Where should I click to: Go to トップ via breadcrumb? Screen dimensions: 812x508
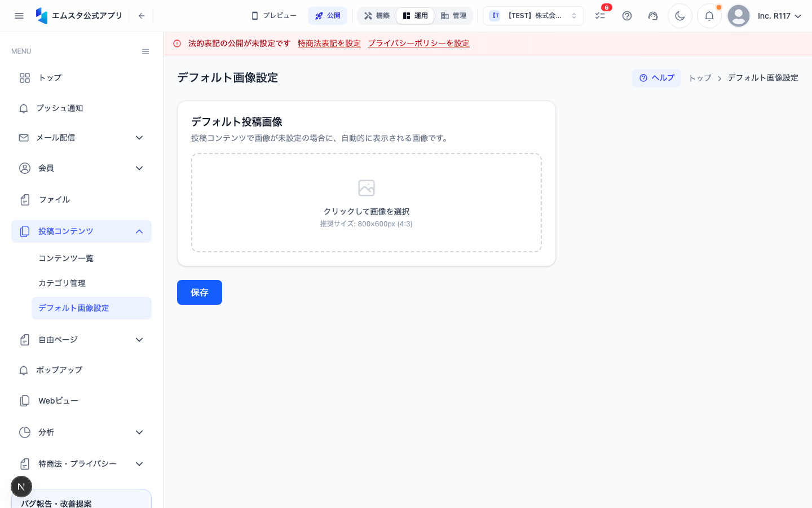700,78
